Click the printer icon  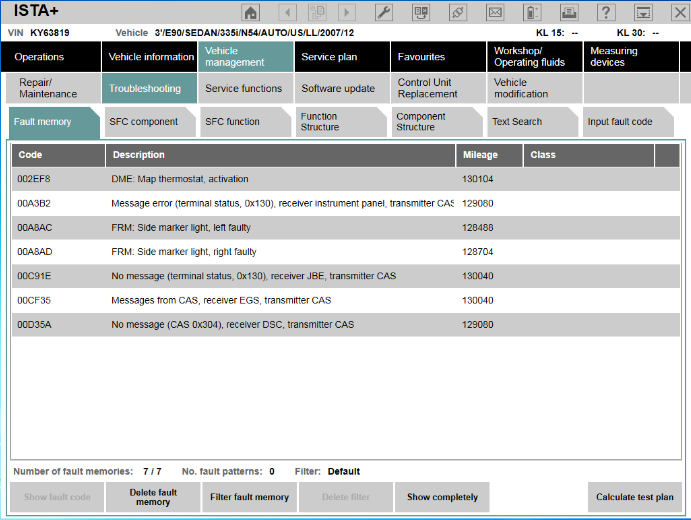click(569, 12)
